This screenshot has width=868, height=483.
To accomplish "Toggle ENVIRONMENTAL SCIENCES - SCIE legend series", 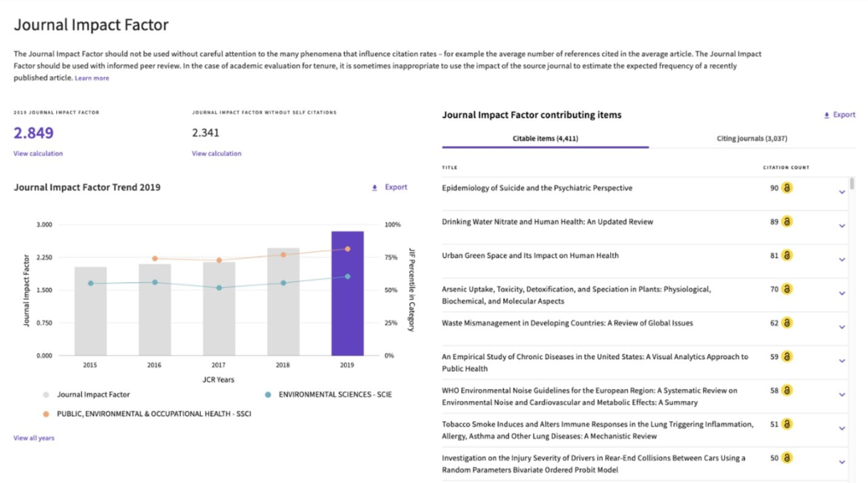I will tap(328, 395).
